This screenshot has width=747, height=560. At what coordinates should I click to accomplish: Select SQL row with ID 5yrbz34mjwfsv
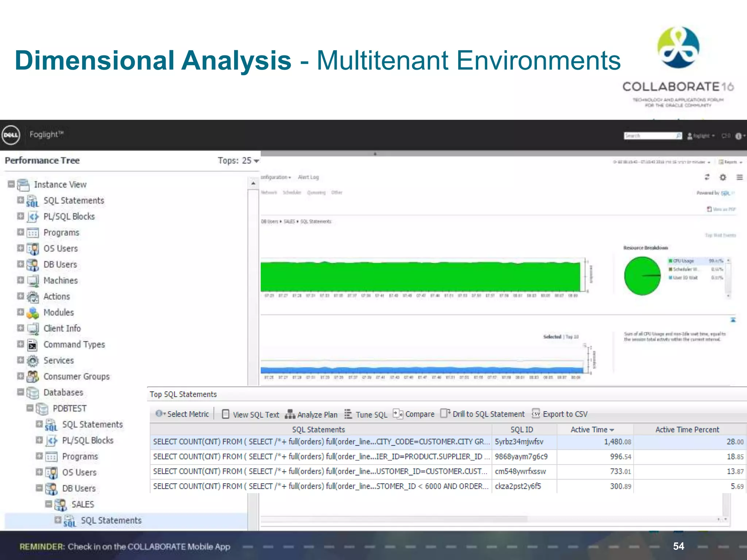pyautogui.click(x=448, y=442)
